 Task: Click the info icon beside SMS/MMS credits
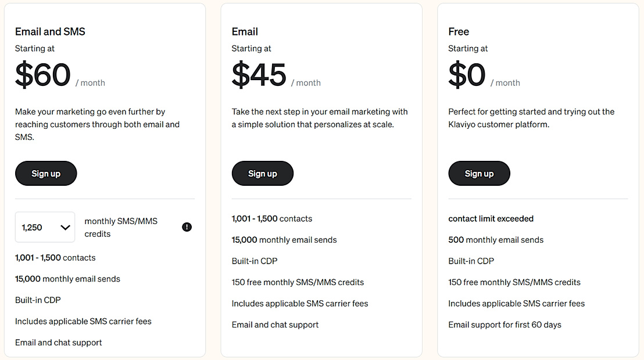point(187,227)
